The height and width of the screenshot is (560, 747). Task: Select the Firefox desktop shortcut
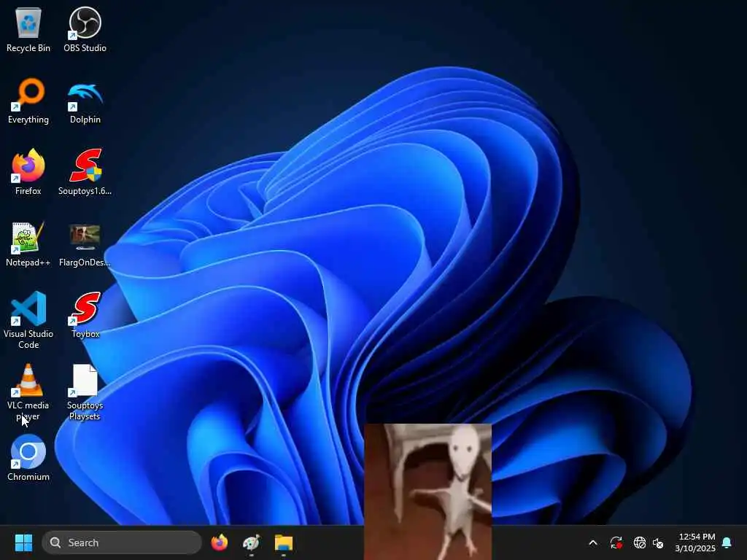28,172
